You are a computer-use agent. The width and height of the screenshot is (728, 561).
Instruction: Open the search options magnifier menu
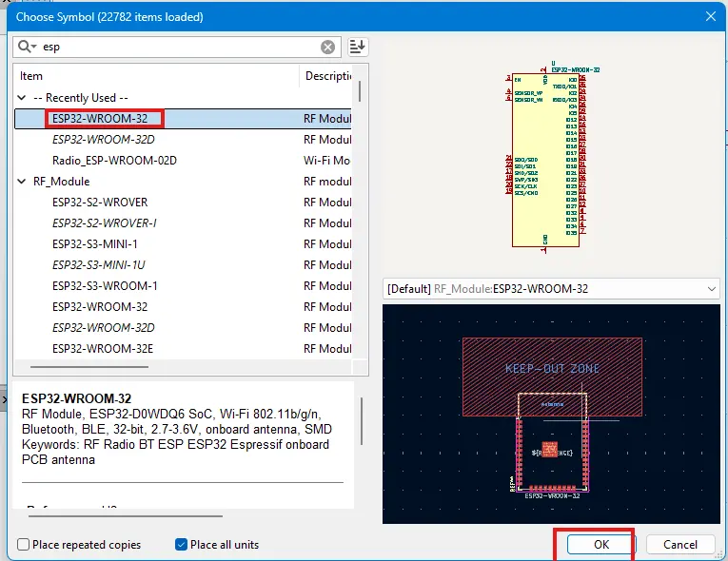tap(27, 47)
